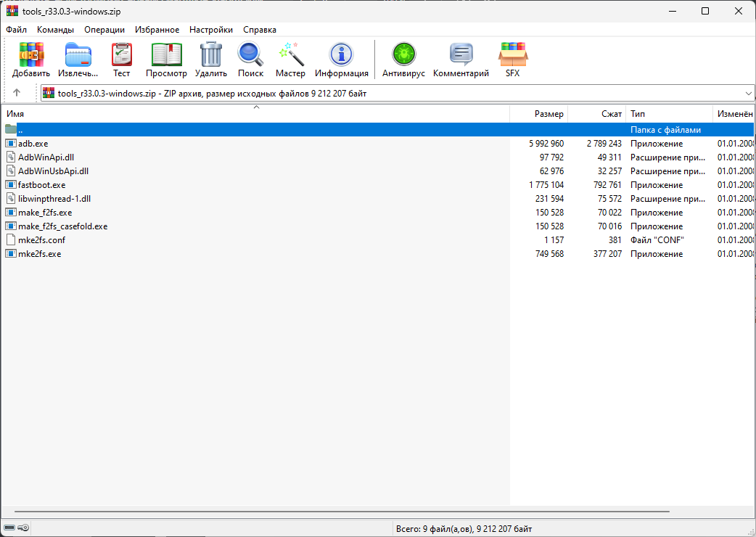Show archive Информация icon

coord(341,54)
